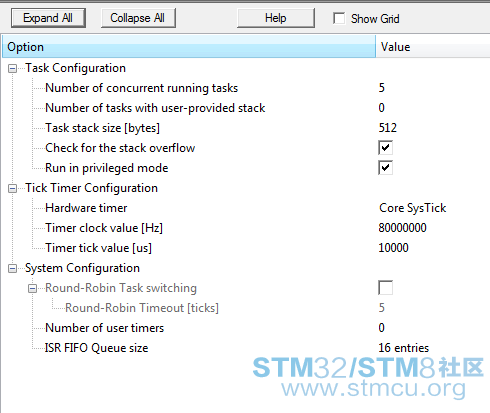The image size is (490, 413).
Task: Click the Expand All button
Action: click(x=48, y=18)
